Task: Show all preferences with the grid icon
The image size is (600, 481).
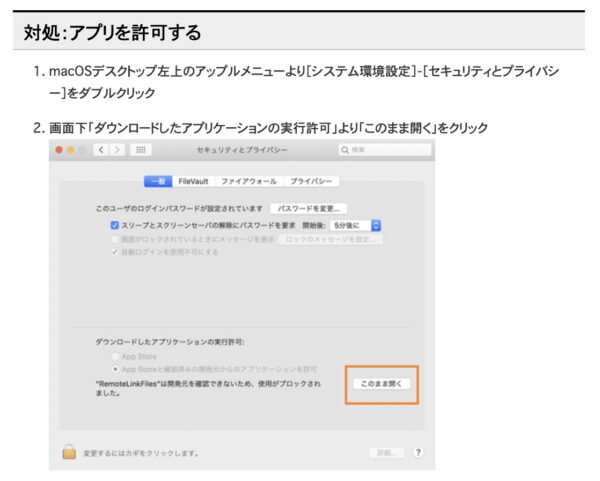Action: 141,150
